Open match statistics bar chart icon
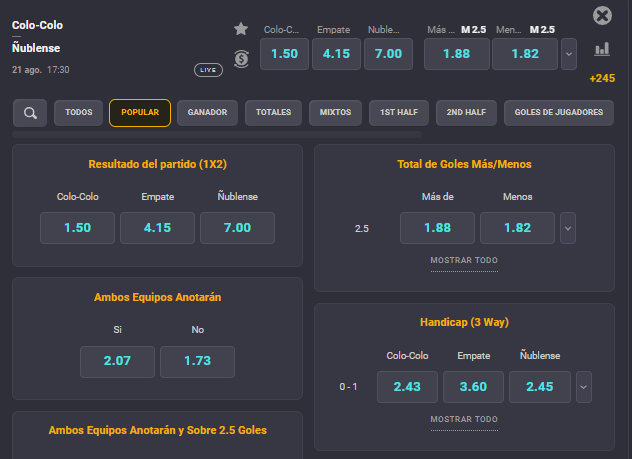This screenshot has width=632, height=459. pyautogui.click(x=602, y=49)
